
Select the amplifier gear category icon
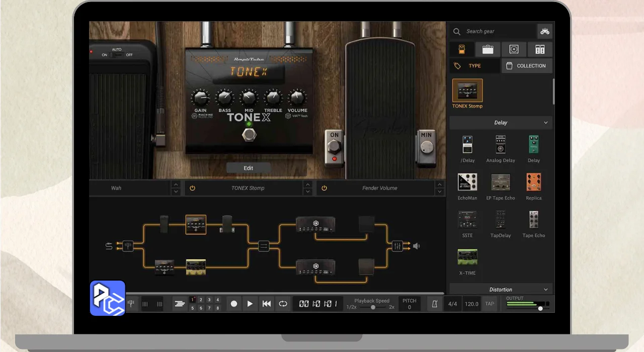pos(488,49)
